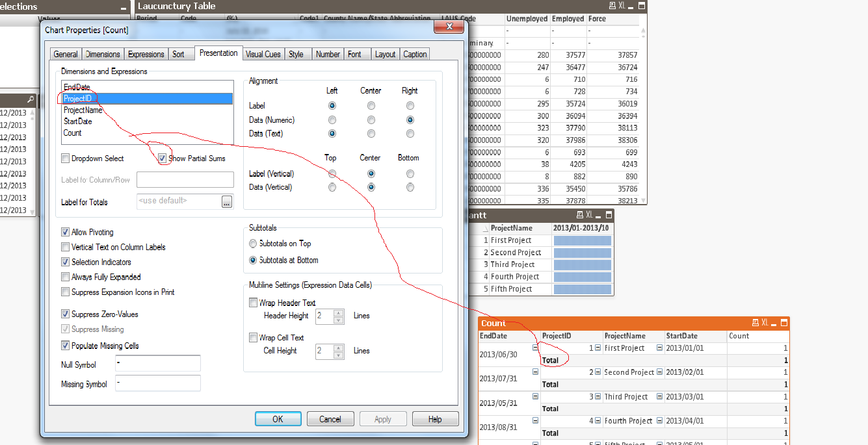Image resolution: width=868 pixels, height=445 pixels.
Task: Close the Chart Properties dialog
Action: pyautogui.click(x=449, y=27)
